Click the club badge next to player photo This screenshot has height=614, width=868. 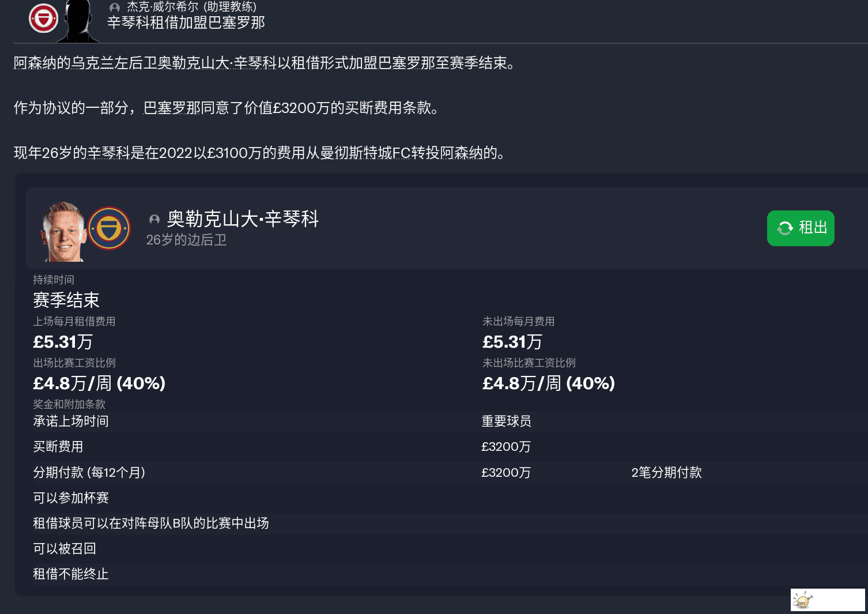pos(109,228)
